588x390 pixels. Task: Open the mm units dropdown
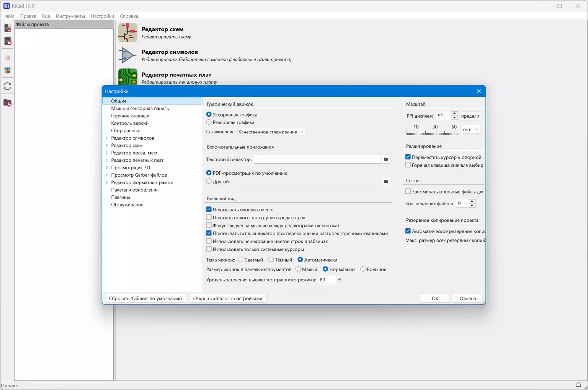click(x=470, y=130)
